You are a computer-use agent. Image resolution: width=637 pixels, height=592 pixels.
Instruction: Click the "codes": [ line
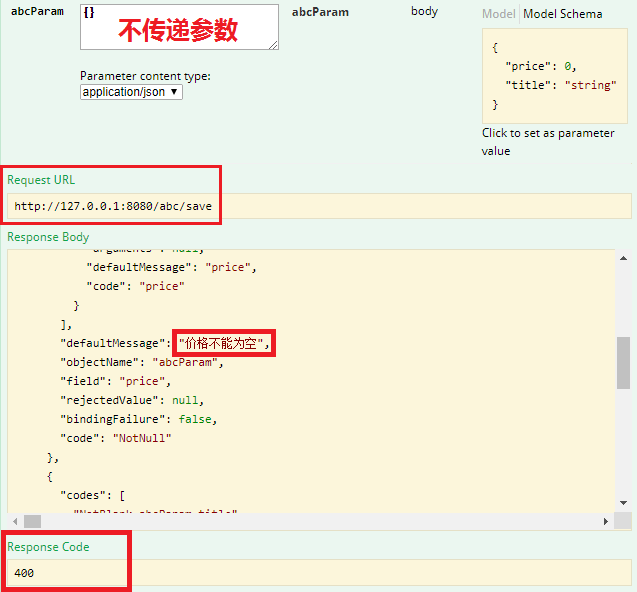click(x=93, y=495)
